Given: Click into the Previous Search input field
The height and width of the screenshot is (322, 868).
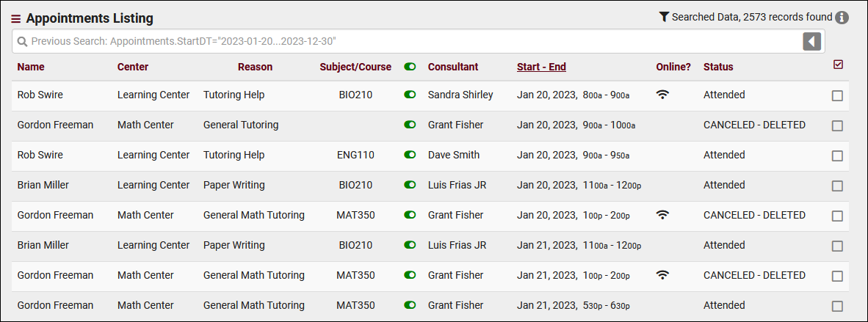Looking at the screenshot, I should click(411, 42).
